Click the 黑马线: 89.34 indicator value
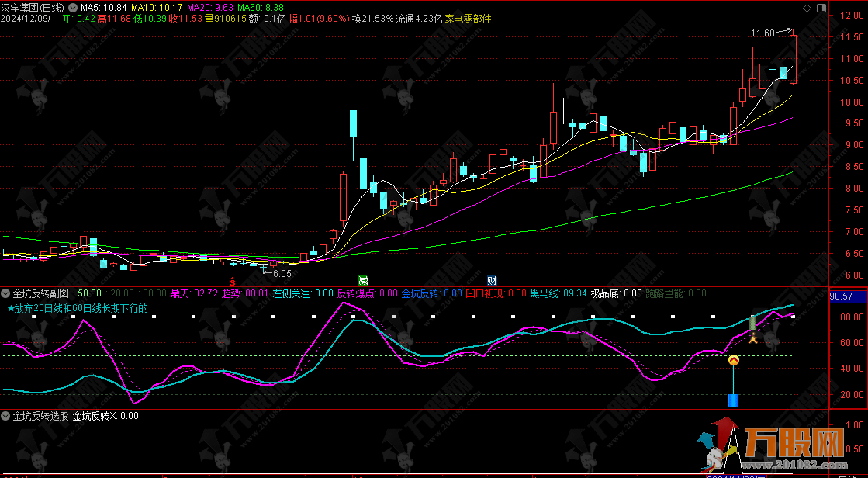The image size is (868, 478). click(558, 293)
